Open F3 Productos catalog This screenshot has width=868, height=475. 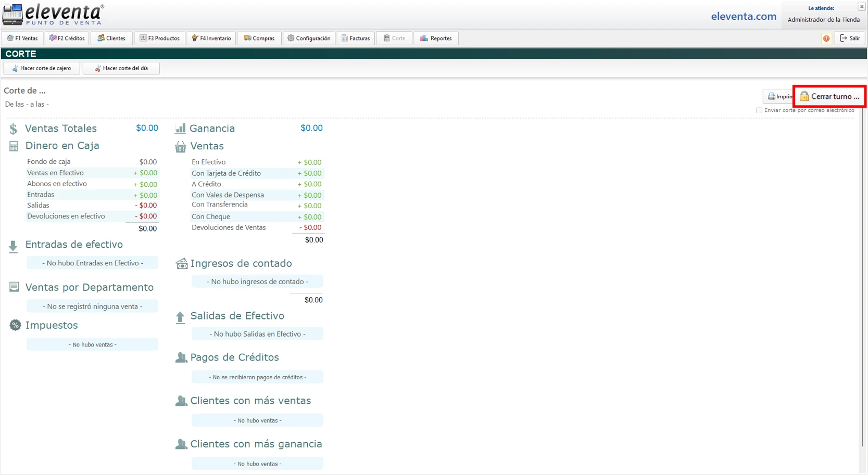[x=159, y=38]
